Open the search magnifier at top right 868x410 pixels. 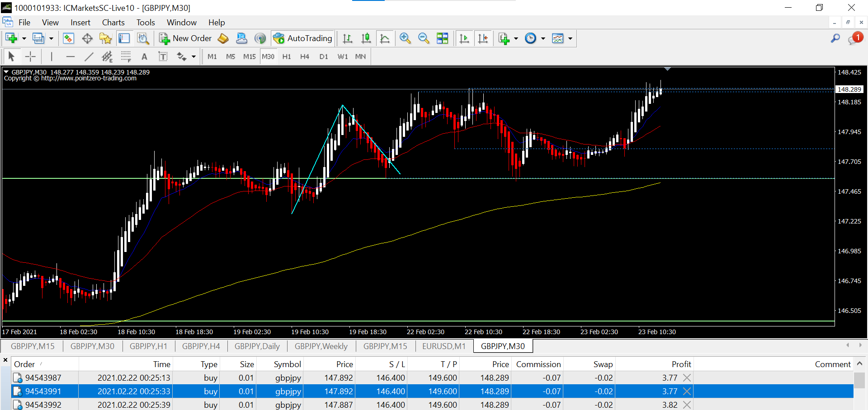point(835,38)
